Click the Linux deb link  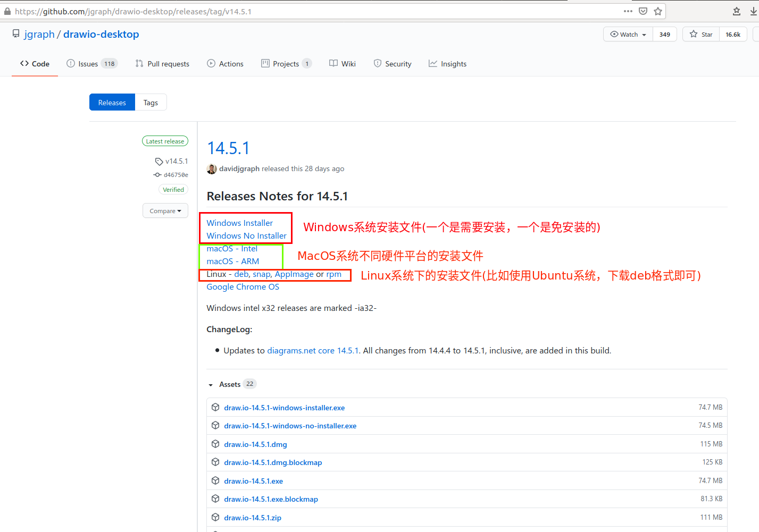click(x=241, y=274)
